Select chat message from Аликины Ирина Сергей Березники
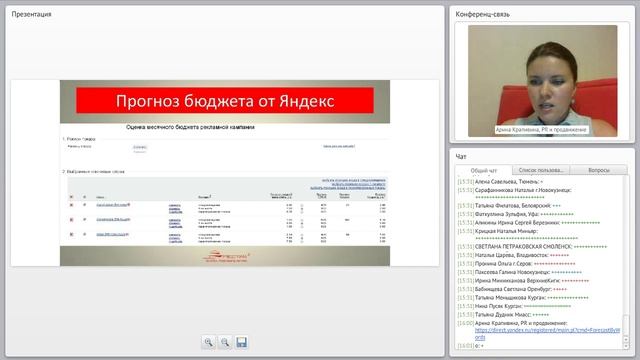The height and width of the screenshot is (360, 640). (x=529, y=222)
